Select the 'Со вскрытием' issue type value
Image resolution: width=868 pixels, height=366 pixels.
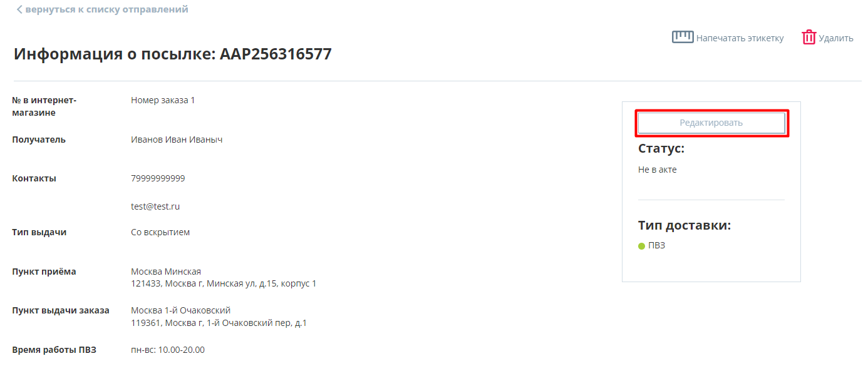tap(160, 233)
